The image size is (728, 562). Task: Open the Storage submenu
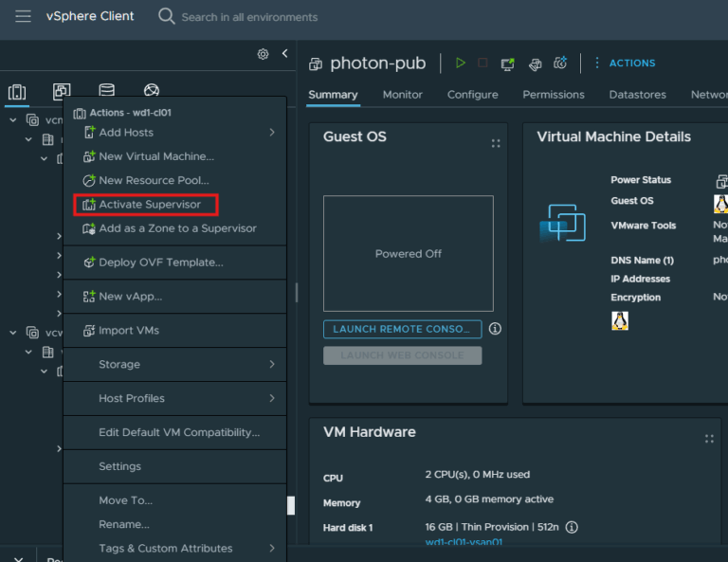(x=174, y=364)
